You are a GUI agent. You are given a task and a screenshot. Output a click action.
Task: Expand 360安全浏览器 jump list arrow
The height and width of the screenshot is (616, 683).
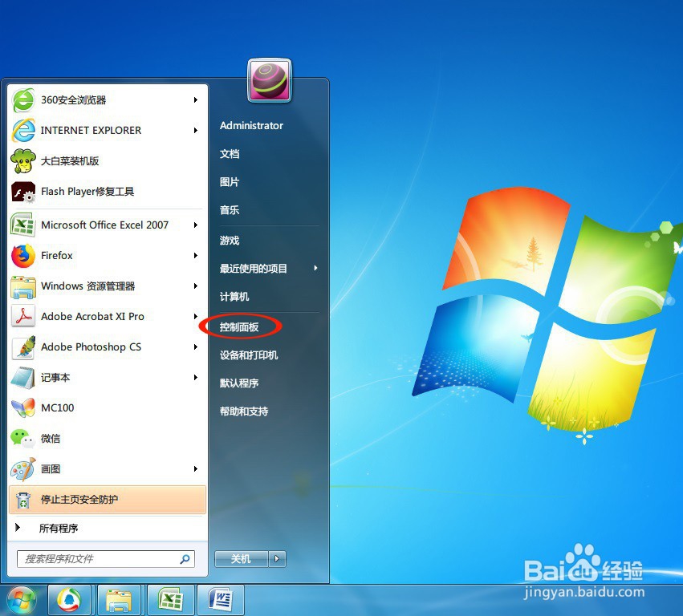(x=196, y=100)
